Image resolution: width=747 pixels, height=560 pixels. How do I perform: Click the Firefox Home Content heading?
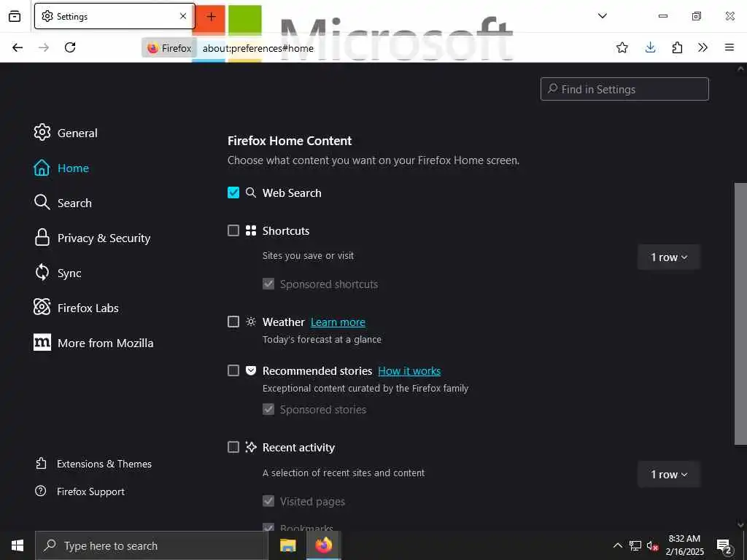coord(290,141)
